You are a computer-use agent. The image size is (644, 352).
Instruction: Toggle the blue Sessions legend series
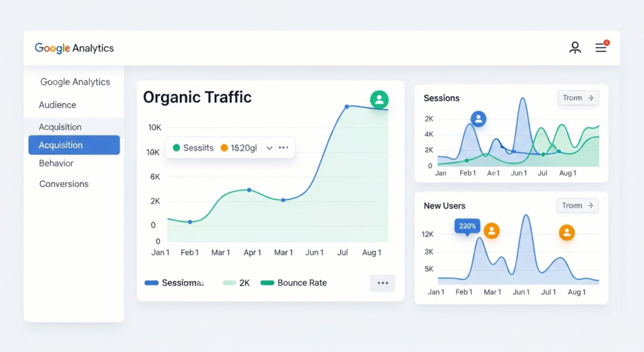coord(174,283)
